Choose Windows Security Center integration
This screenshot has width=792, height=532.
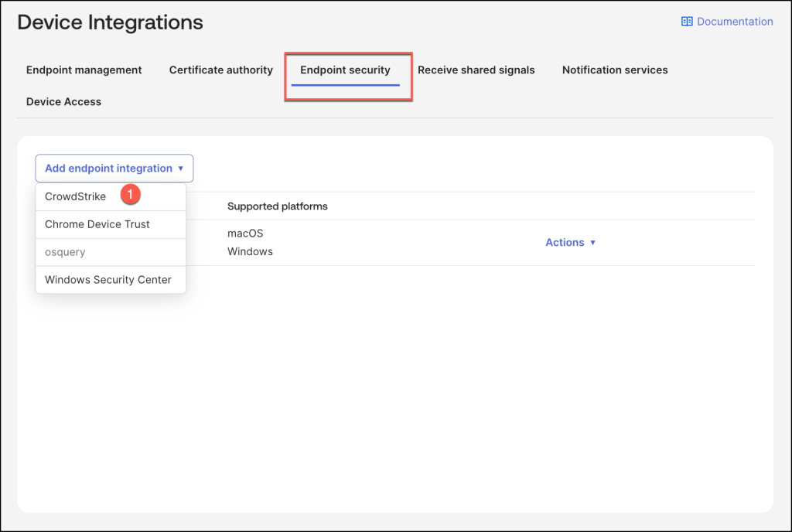(x=108, y=280)
